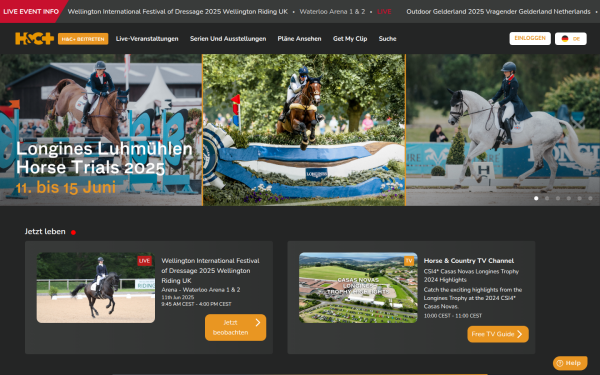This screenshot has height=375, width=600.
Task: Open Outdoor Gelderland 2025 ticker link
Action: [x=498, y=11]
